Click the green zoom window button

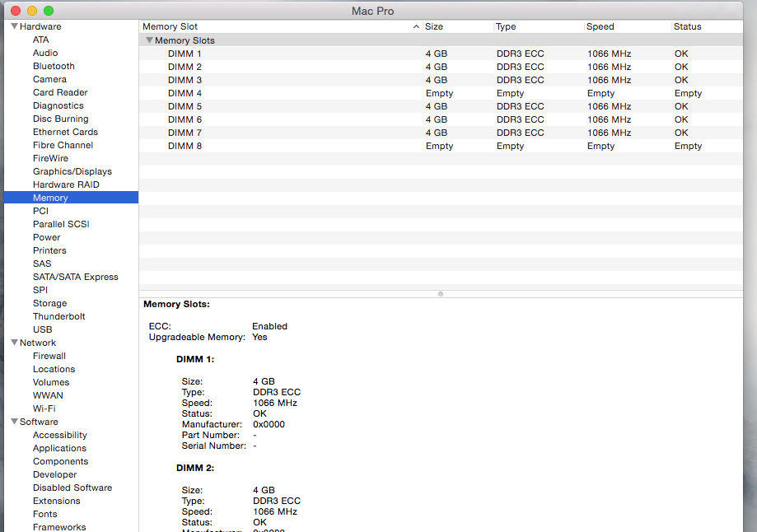pyautogui.click(x=49, y=11)
